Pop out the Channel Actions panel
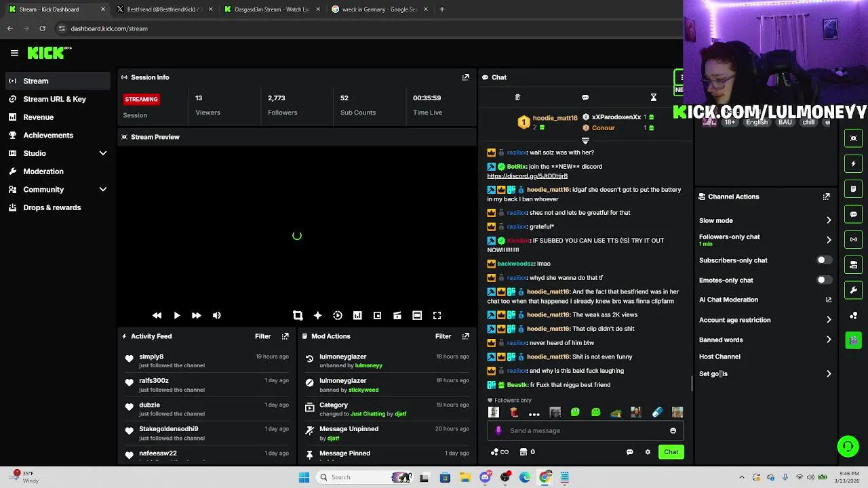The image size is (868, 488). tap(826, 197)
